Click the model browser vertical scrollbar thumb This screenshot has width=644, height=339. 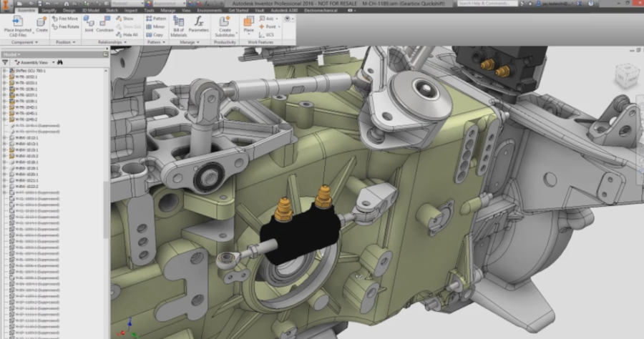point(106,209)
